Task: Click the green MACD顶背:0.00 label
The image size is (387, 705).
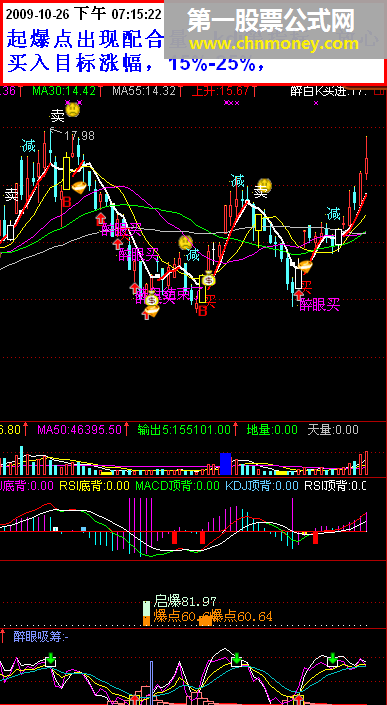Action: click(x=178, y=486)
